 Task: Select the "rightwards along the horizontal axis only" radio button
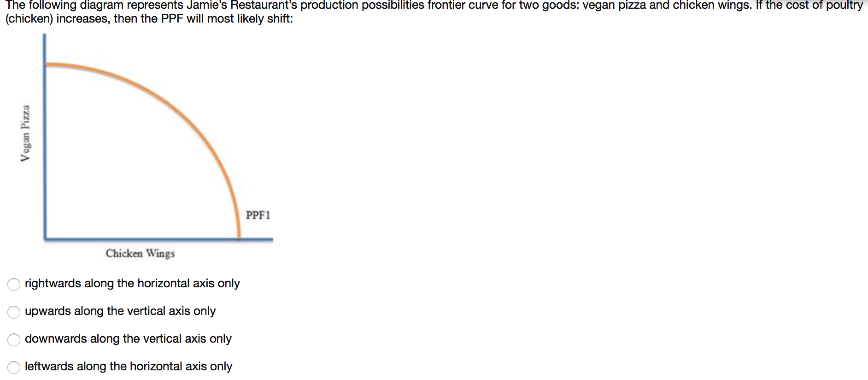point(14,284)
